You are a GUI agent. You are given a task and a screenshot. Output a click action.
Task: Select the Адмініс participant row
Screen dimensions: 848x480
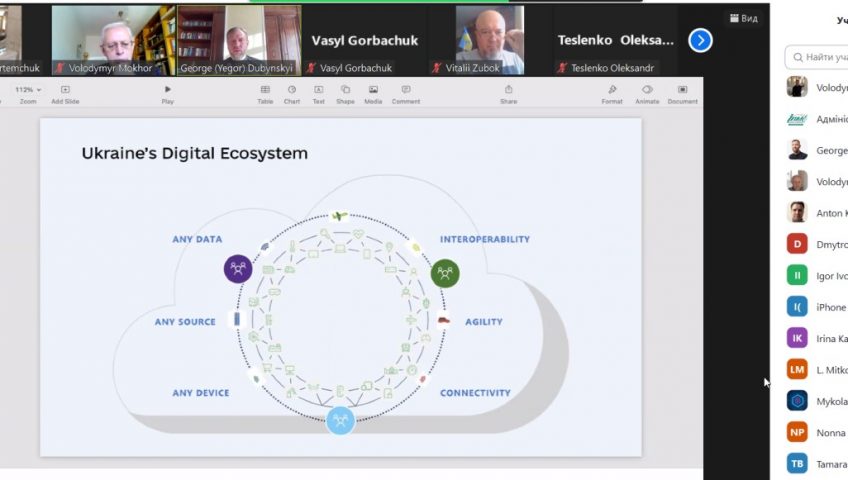817,119
